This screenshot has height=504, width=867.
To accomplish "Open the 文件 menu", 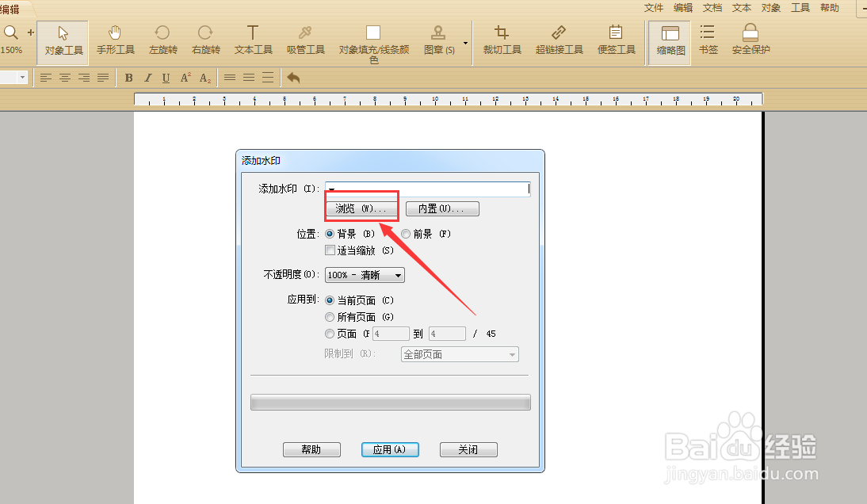I will [x=654, y=8].
